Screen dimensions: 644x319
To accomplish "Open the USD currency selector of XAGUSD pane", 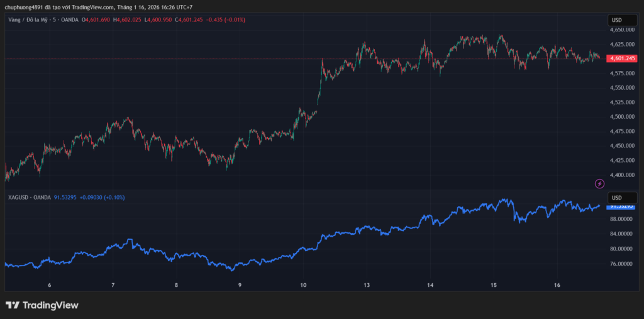I will click(x=616, y=197).
